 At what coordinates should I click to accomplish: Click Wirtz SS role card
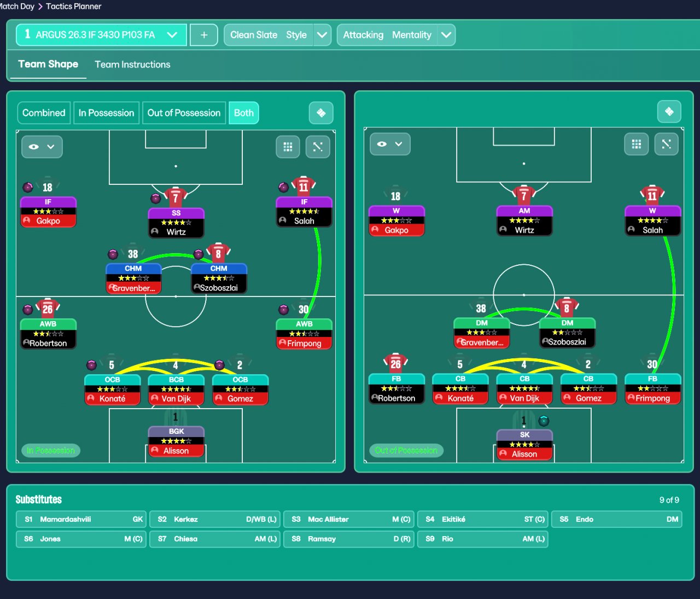(176, 223)
